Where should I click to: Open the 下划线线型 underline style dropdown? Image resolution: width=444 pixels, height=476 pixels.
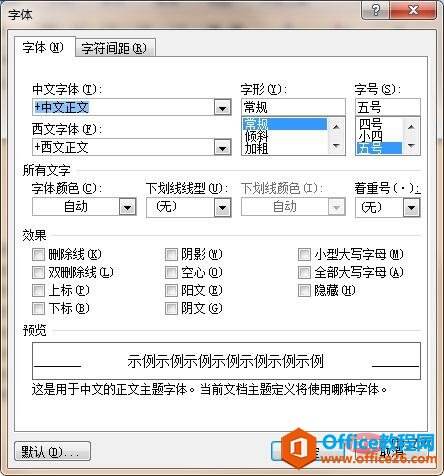[222, 207]
